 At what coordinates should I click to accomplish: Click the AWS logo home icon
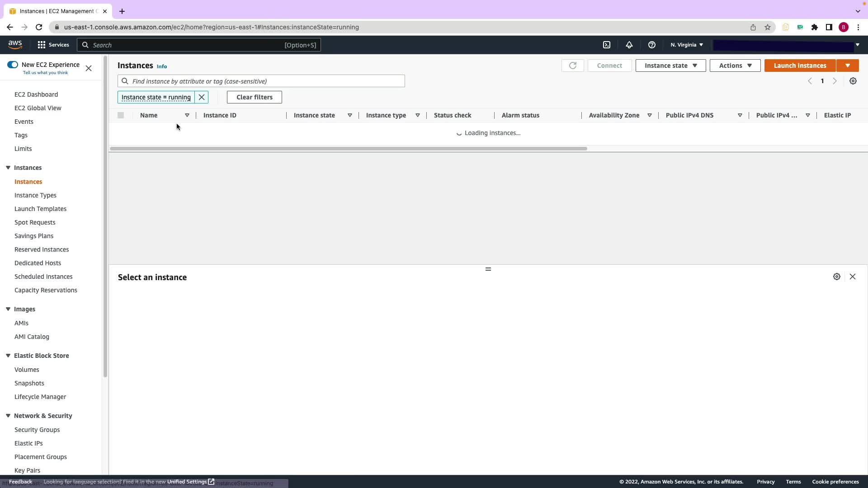click(x=15, y=44)
